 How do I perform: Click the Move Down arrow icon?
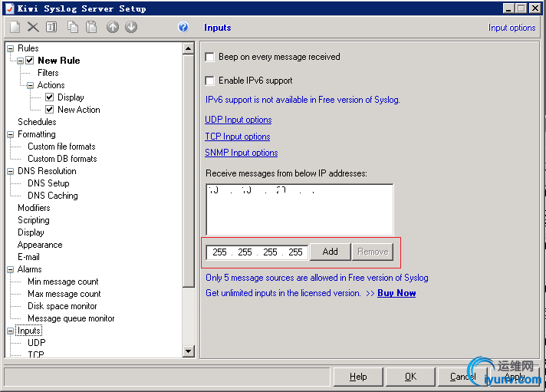pyautogui.click(x=131, y=27)
